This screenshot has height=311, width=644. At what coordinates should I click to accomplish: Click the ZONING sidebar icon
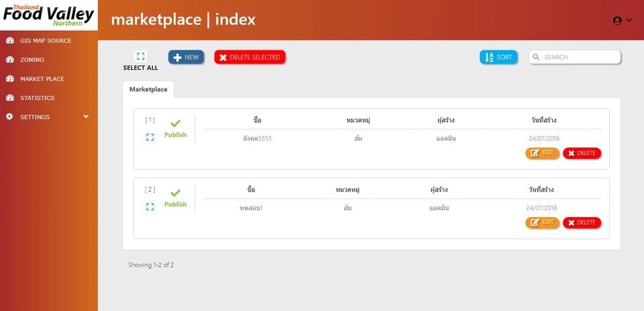click(x=10, y=60)
